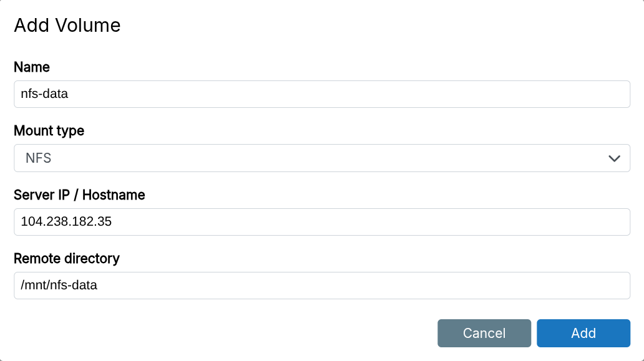This screenshot has height=361, width=644.
Task: Click the "Add Volume" dialog title
Action: 67,26
